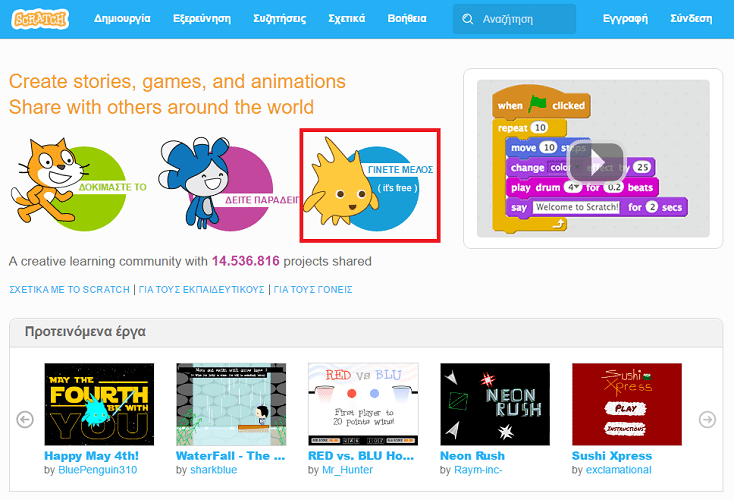734x500 pixels.
Task: Open Sushi Xpress project thumbnail
Action: [x=627, y=404]
